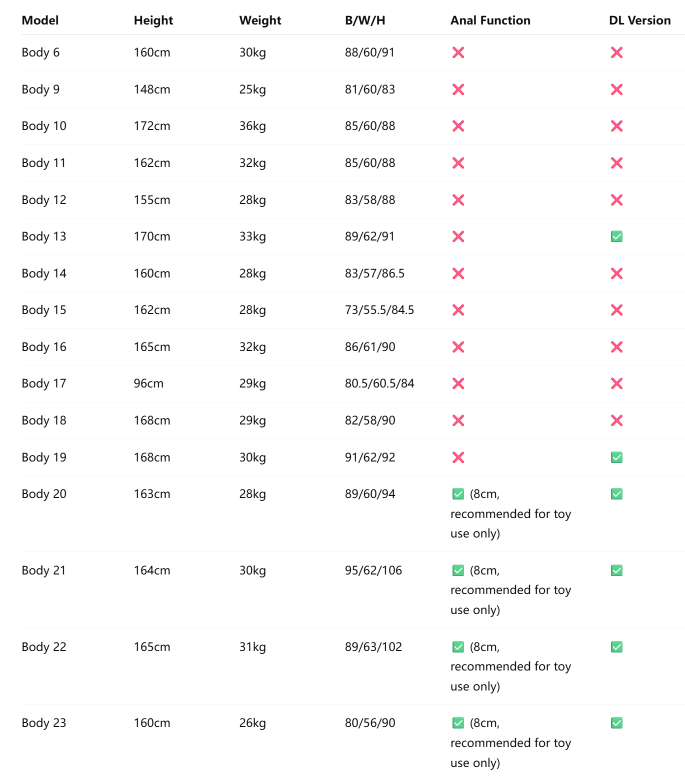685x784 pixels.
Task: Click Body 17's DL Version red cross
Action: coord(616,383)
